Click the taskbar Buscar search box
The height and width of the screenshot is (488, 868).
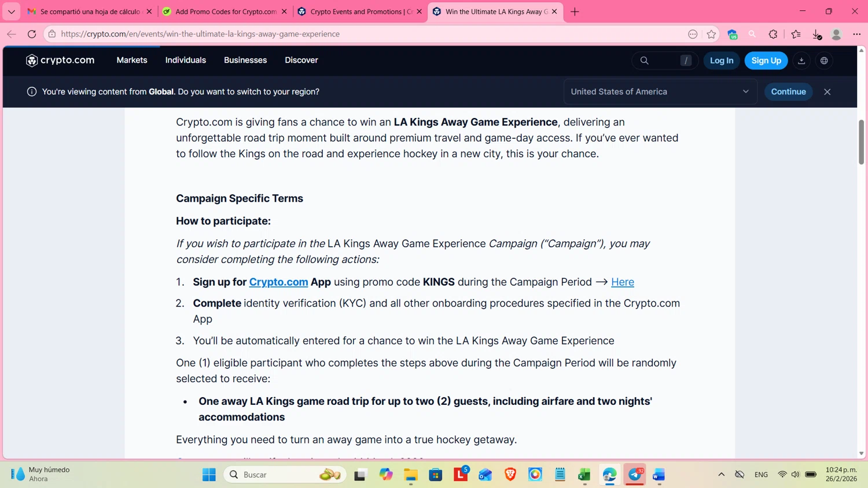[x=285, y=475]
